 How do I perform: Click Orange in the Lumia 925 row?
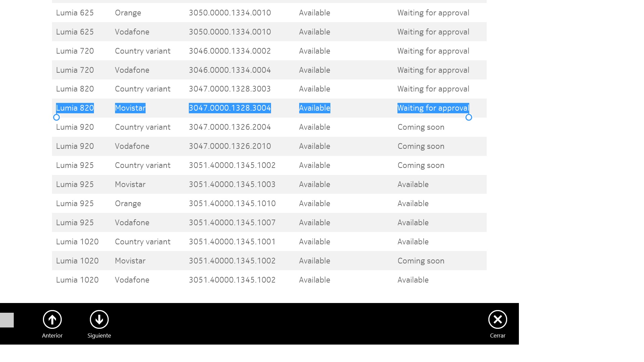128,203
